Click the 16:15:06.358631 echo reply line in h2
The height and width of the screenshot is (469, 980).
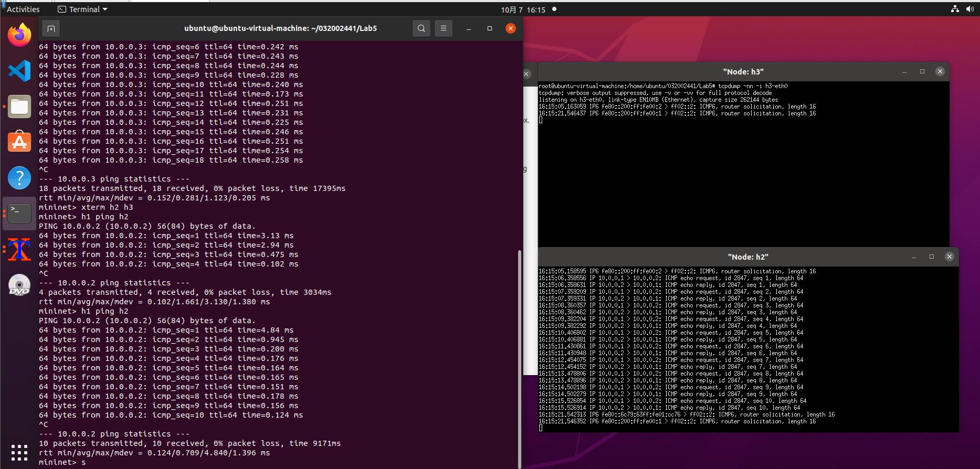pyautogui.click(x=668, y=285)
